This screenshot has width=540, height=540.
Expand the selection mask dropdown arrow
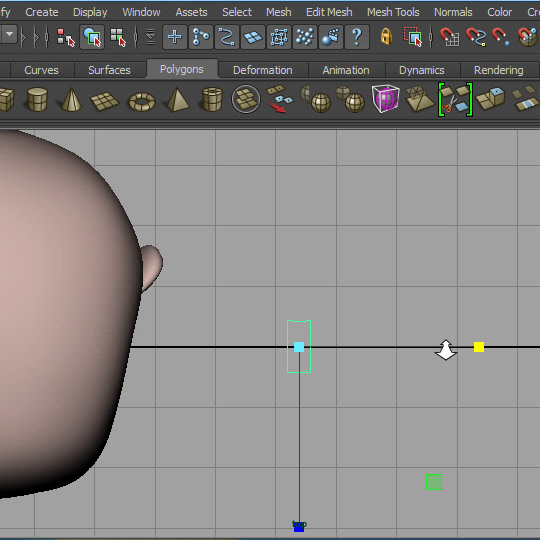[x=9, y=34]
